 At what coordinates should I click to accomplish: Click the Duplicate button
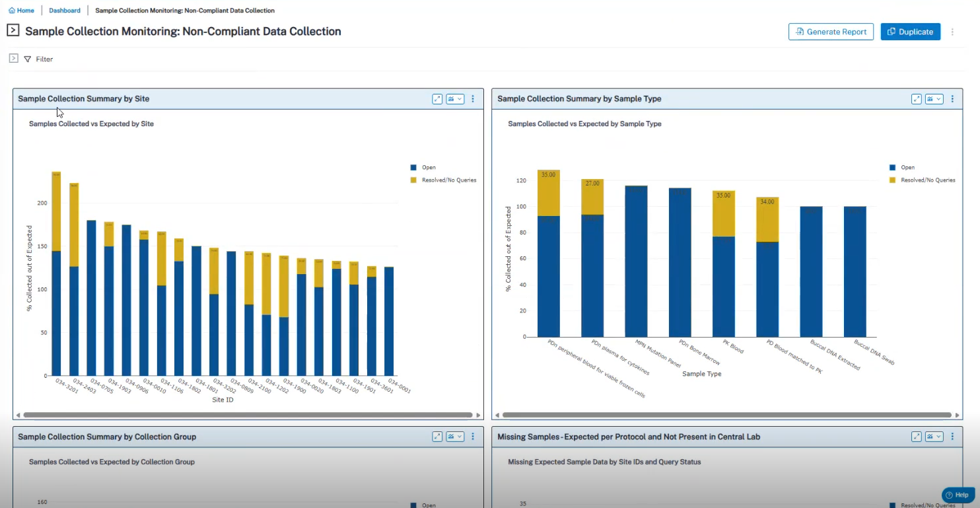point(910,31)
